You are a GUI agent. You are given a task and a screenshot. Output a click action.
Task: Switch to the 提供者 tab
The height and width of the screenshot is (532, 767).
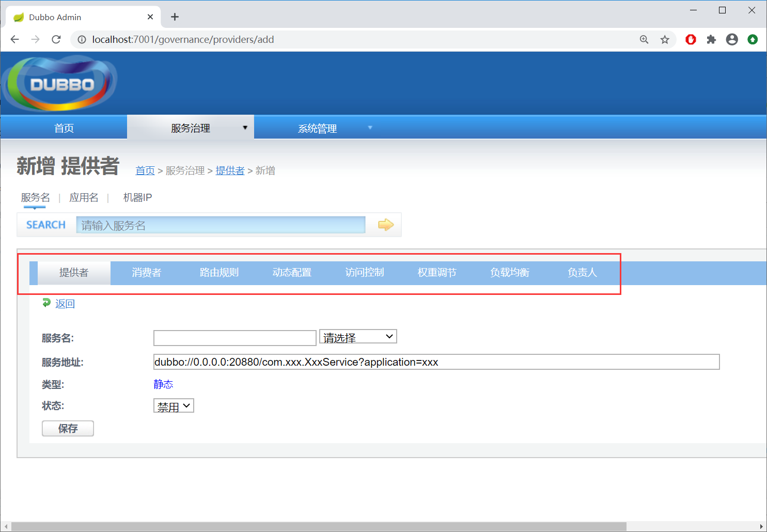point(74,273)
